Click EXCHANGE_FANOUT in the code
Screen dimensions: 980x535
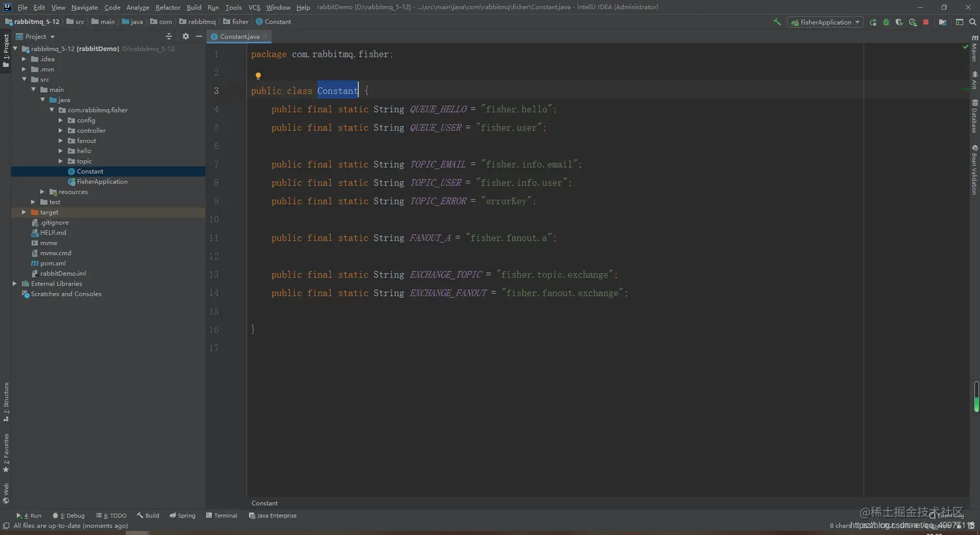[448, 293]
